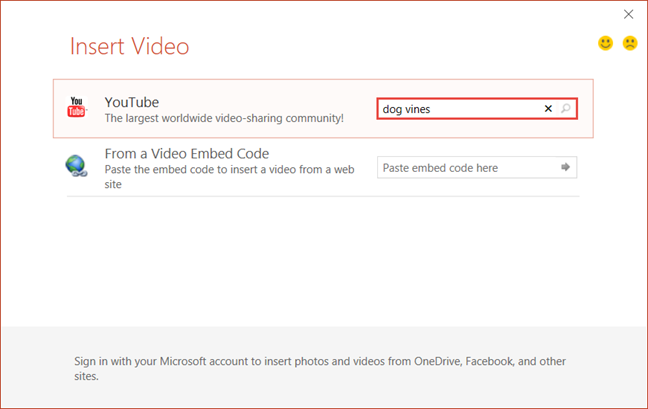Send negative feedback with the frown face
The height and width of the screenshot is (409, 648).
click(630, 43)
